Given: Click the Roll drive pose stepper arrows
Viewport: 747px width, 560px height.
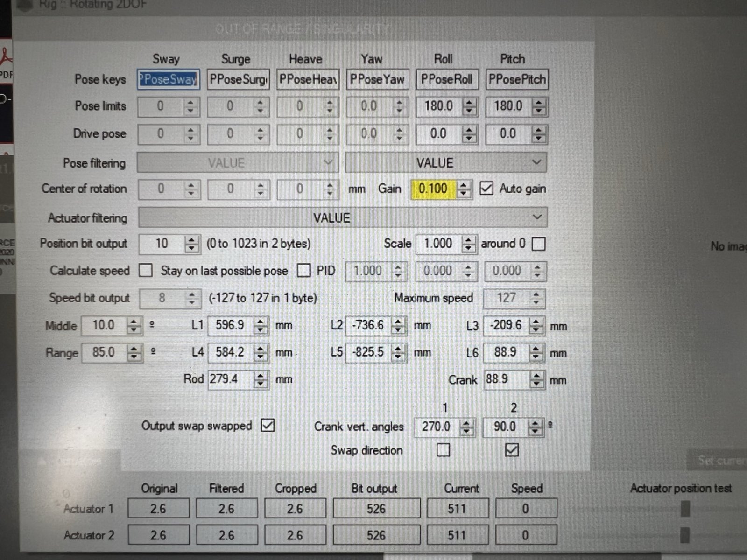Looking at the screenshot, I should (469, 134).
